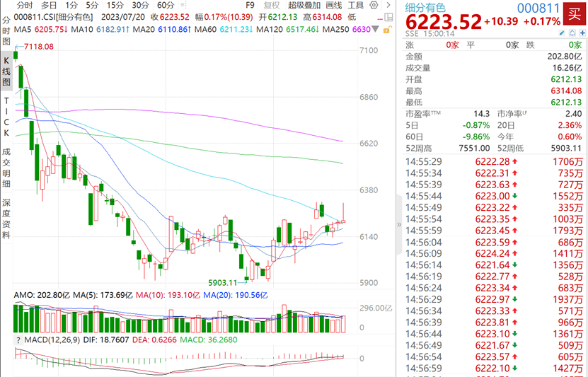Open the 工具 tools menu
The image size is (588, 377).
point(355,5)
